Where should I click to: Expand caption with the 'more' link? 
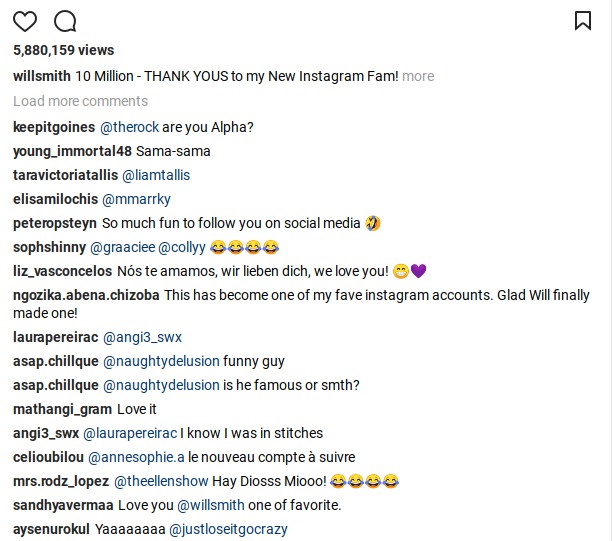(418, 76)
